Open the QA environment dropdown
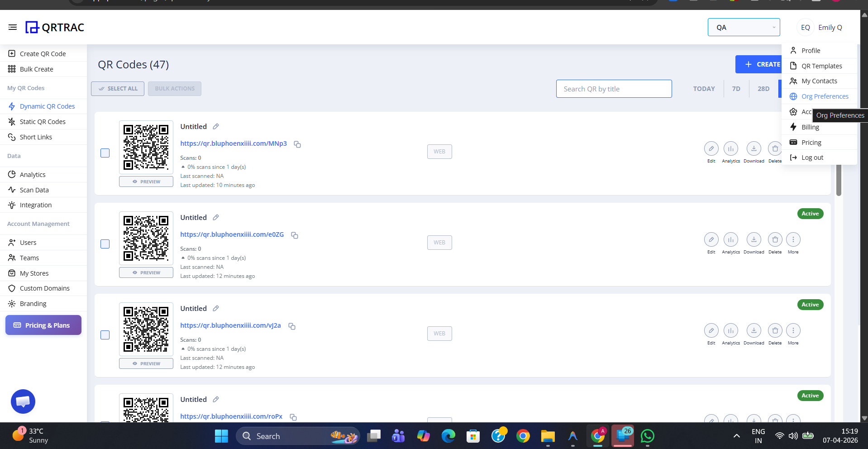Screen dimensions: 868x449 click(744, 27)
